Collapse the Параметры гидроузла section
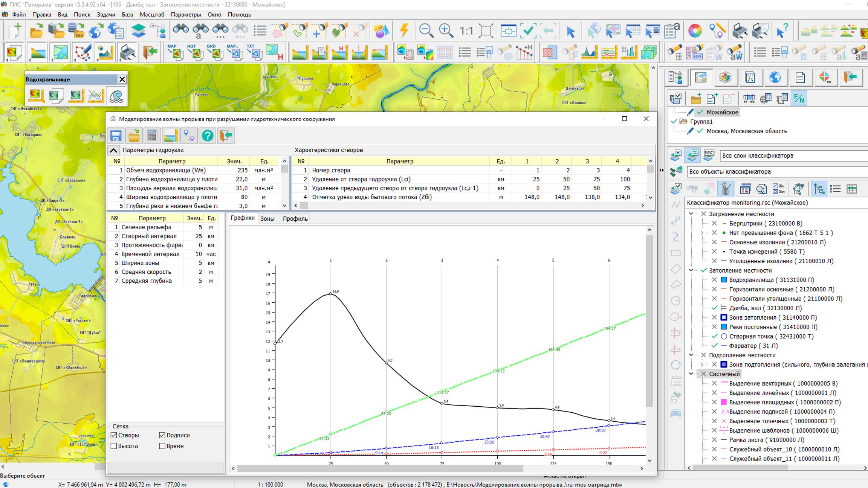Screen dimensions: 868x488 point(113,150)
